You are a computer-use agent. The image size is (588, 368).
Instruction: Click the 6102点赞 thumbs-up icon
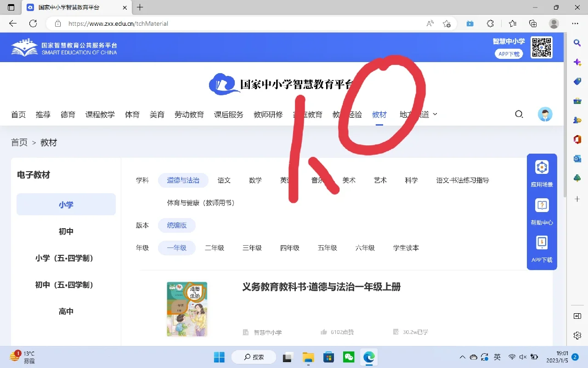point(324,332)
